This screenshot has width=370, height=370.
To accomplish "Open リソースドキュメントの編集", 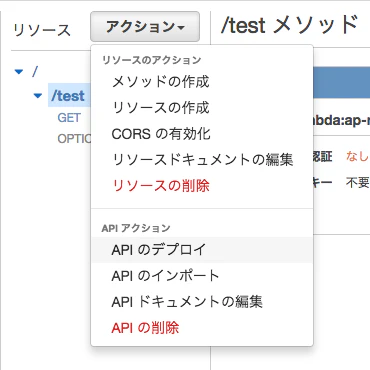I will click(x=202, y=160).
